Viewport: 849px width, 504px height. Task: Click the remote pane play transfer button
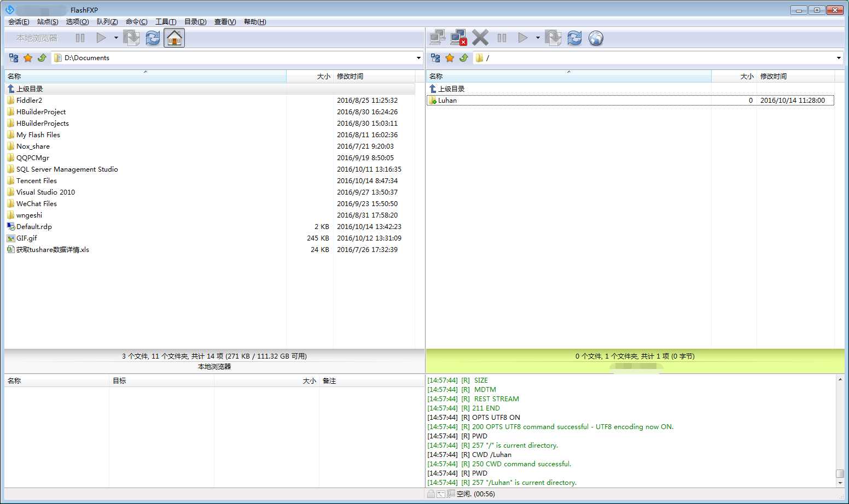(523, 38)
